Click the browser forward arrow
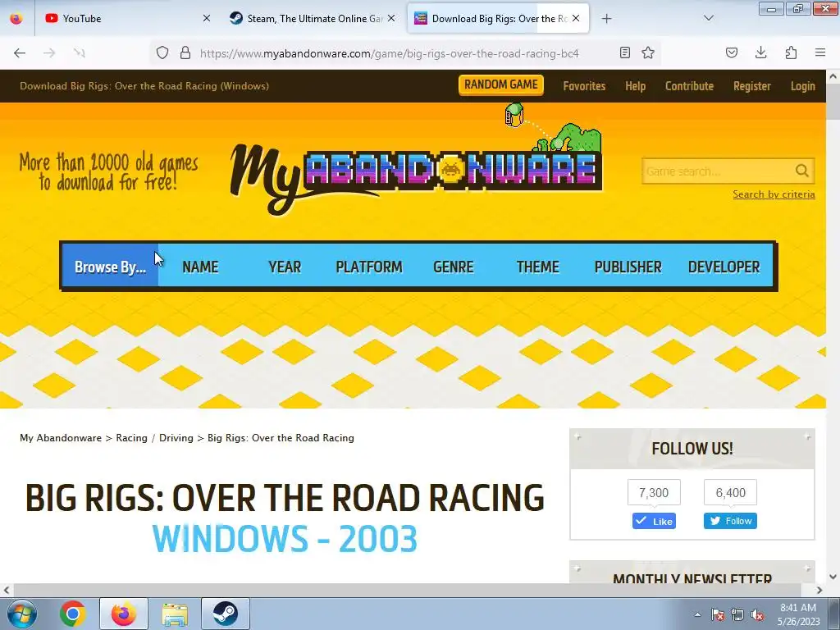Screen dimensions: 840x630 click(x=49, y=52)
